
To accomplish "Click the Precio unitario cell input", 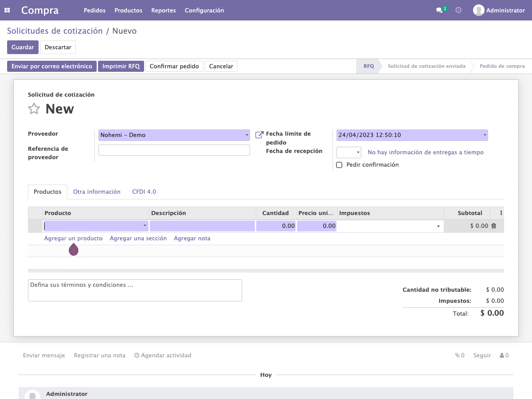I will pos(317,226).
